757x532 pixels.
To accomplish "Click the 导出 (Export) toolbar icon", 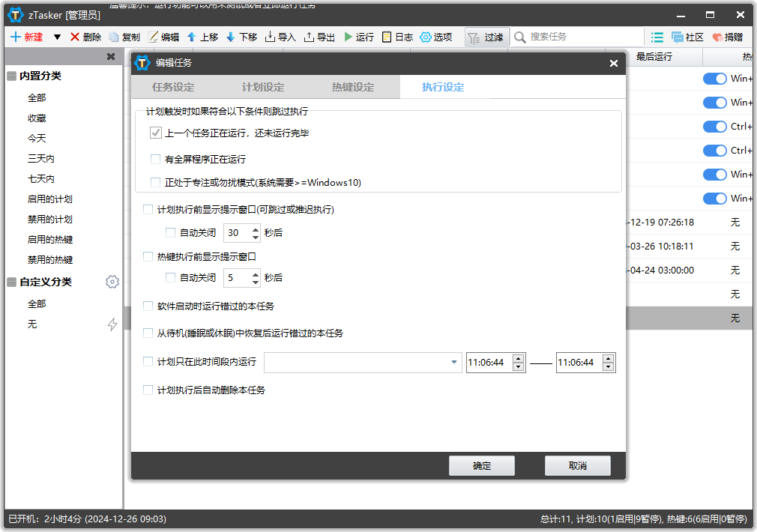I will pos(319,37).
